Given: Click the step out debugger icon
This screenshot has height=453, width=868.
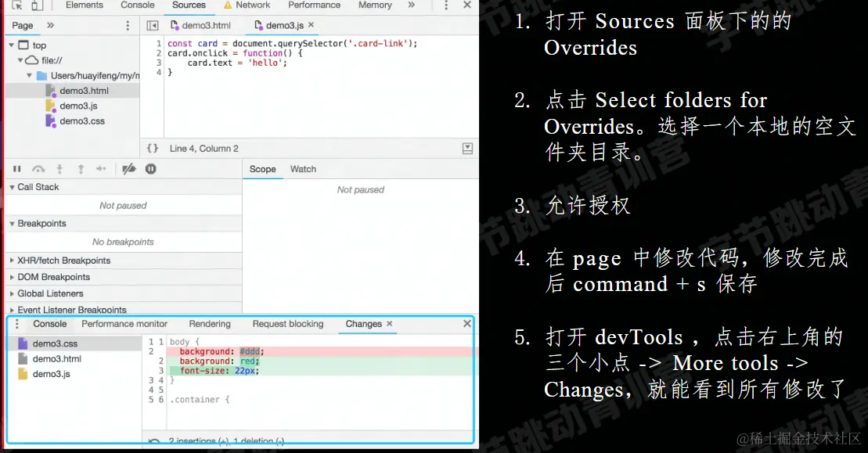Looking at the screenshot, I should tap(81, 169).
